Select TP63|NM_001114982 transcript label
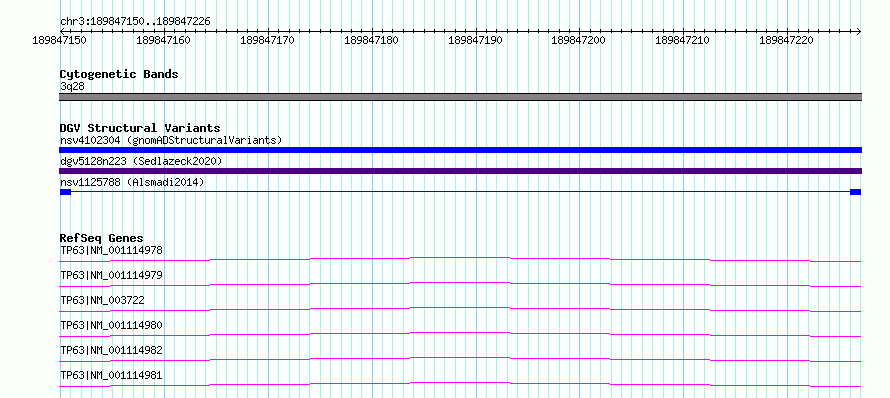 click(111, 350)
